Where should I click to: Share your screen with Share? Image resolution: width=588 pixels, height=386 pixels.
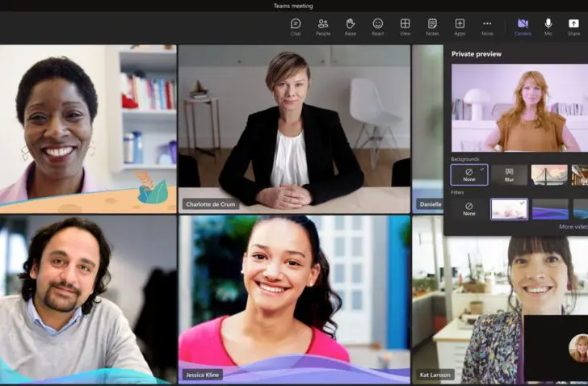click(573, 27)
